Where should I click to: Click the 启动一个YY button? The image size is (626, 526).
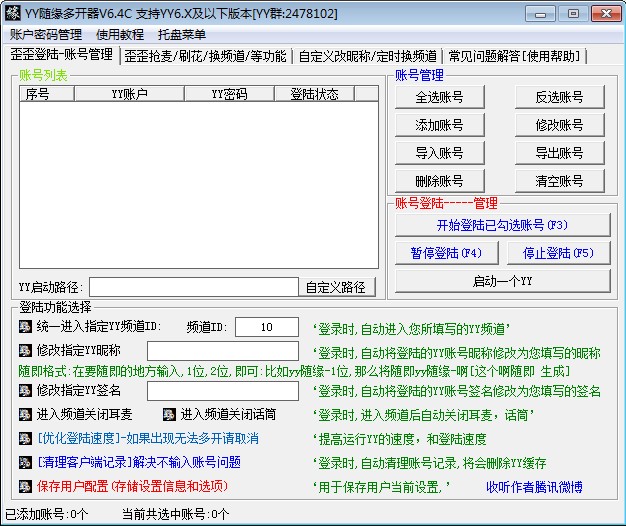[503, 281]
